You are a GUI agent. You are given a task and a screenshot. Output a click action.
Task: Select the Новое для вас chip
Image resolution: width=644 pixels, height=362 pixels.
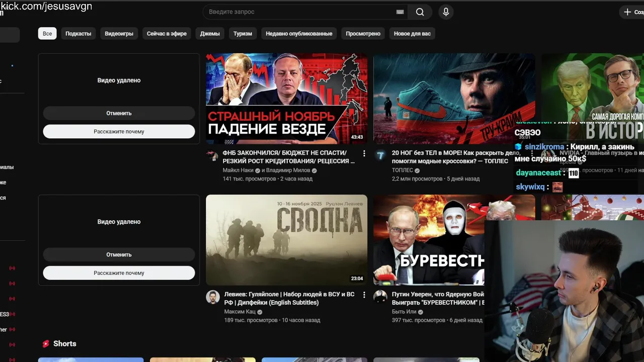pos(412,34)
